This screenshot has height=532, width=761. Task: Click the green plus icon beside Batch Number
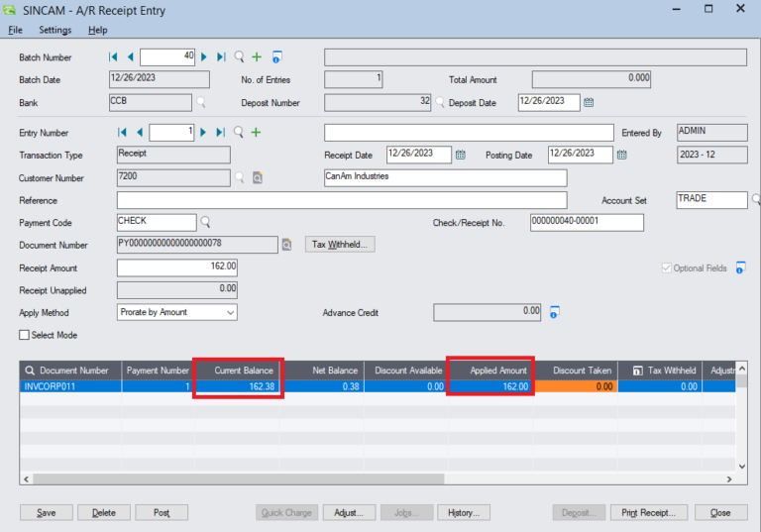point(257,57)
